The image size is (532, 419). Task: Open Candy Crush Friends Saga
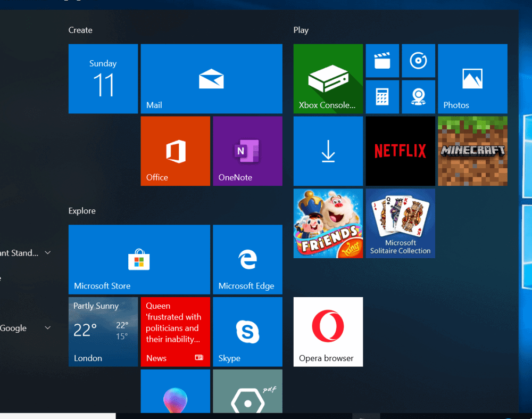pyautogui.click(x=328, y=223)
